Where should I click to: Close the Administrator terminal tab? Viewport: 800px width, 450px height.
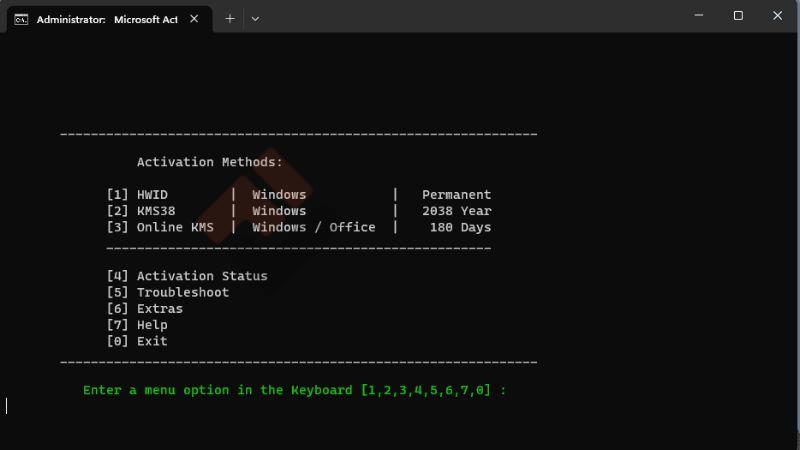(194, 19)
